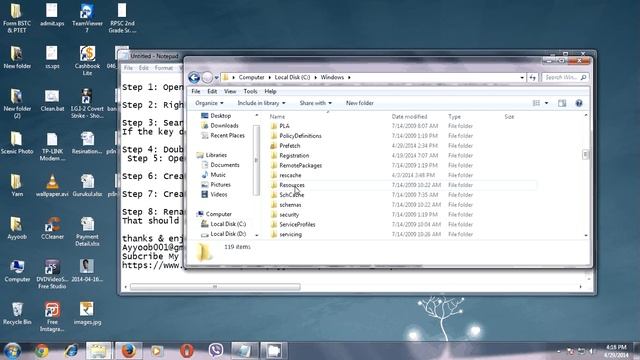Open TeamViewer 7 desktop shortcut
The image size is (640, 360).
click(87, 18)
